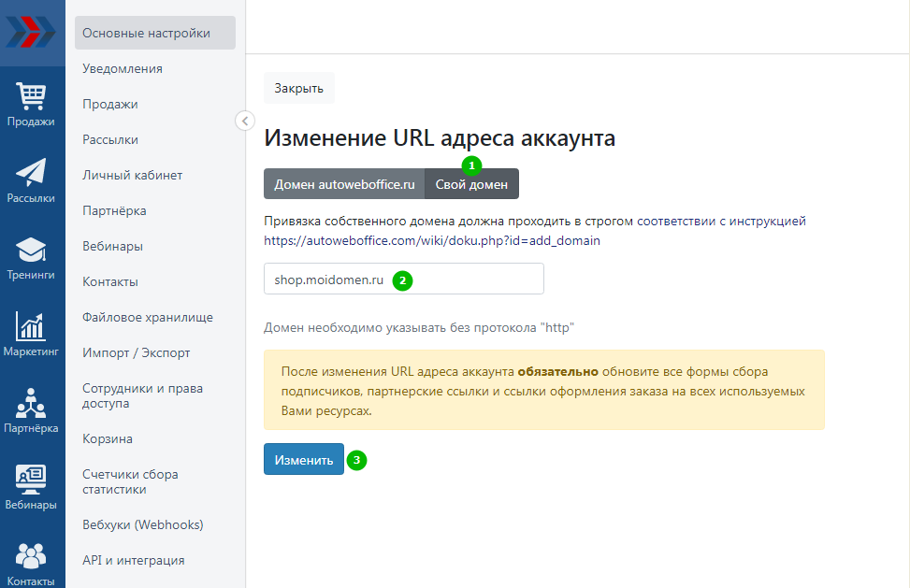Open the Маркетинг chart section
This screenshot has width=910, height=588.
(32, 334)
